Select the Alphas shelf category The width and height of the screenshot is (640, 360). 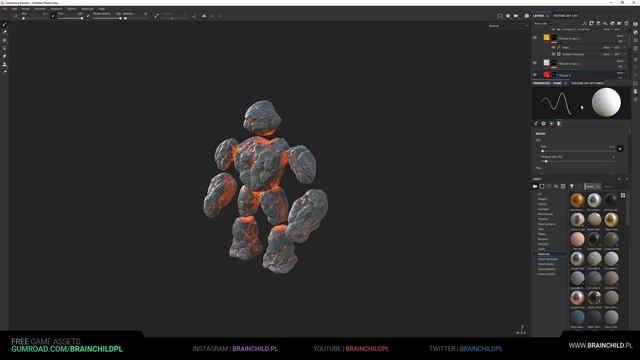pyautogui.click(x=542, y=204)
